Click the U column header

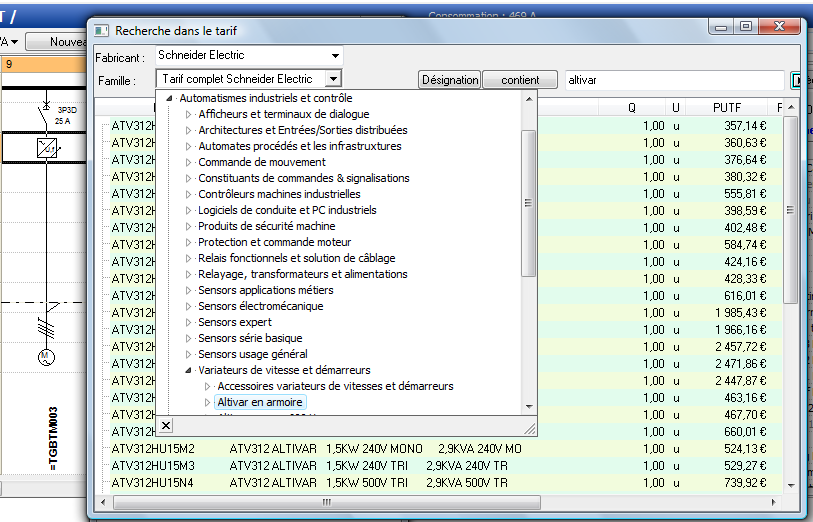tap(676, 108)
